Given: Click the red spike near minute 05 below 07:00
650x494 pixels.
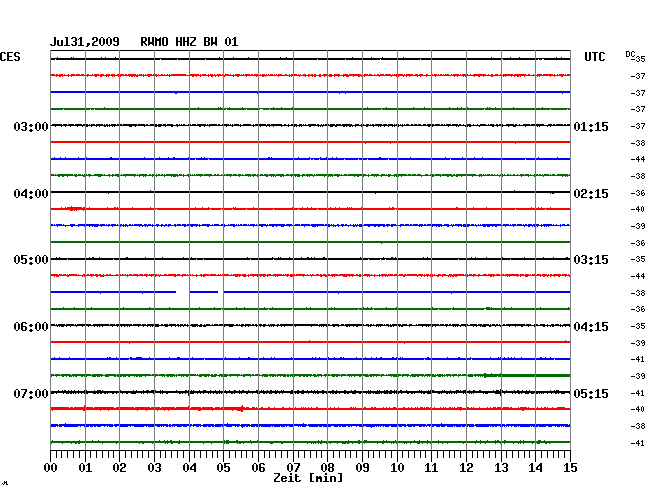Looking at the screenshot, I should pyautogui.click(x=241, y=409).
